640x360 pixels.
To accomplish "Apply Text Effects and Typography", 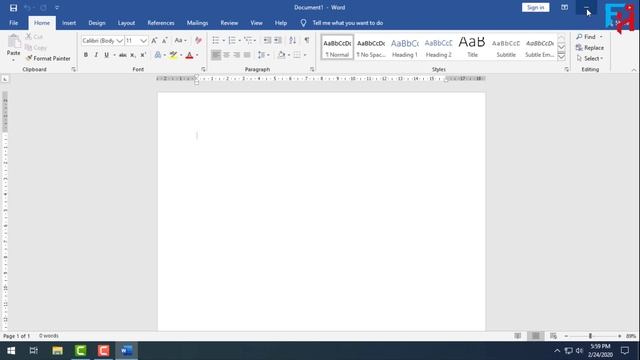I will pyautogui.click(x=158, y=55).
